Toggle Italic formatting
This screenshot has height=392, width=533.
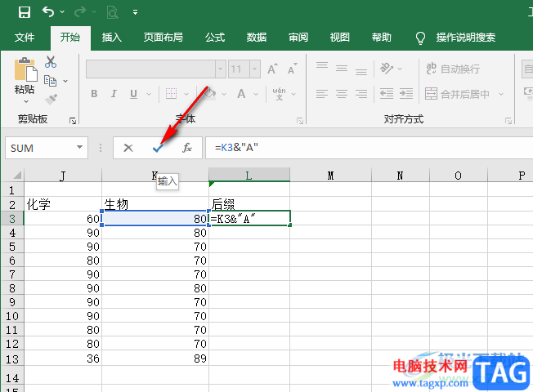pyautogui.click(x=114, y=94)
